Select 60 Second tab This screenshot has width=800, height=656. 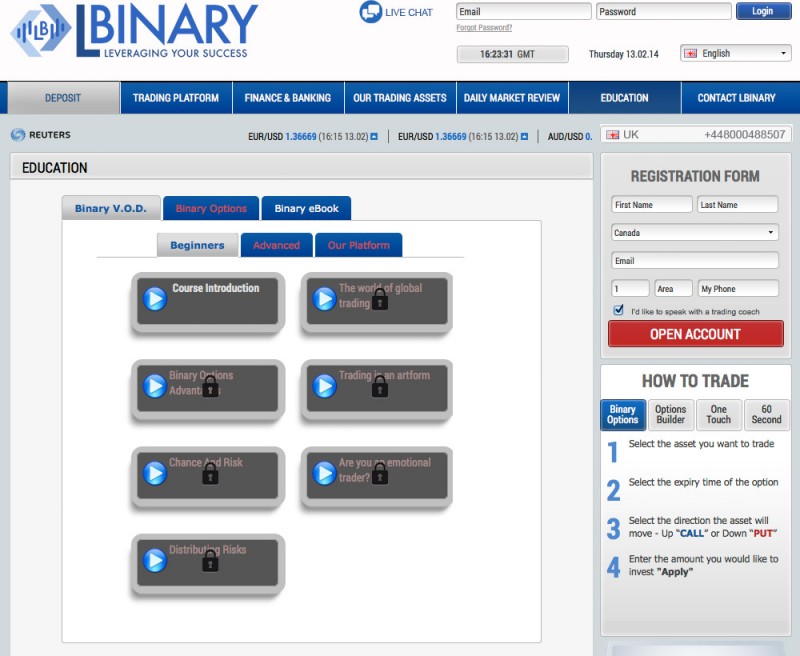point(766,414)
